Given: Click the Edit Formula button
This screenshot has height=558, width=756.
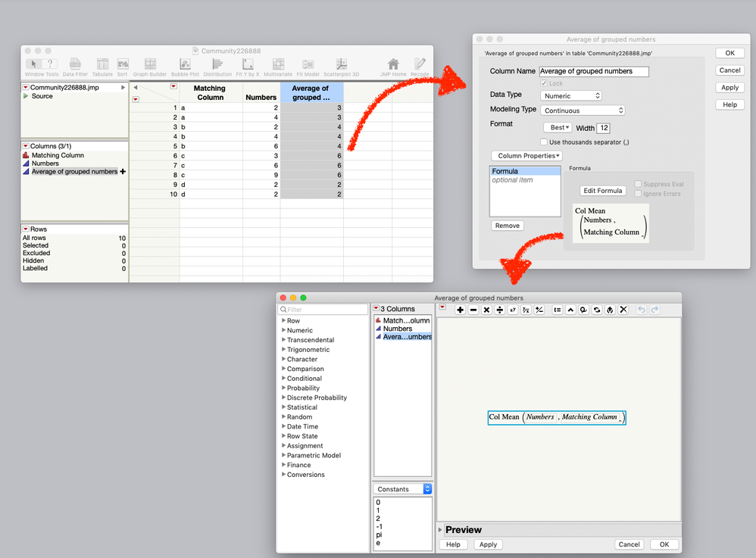Looking at the screenshot, I should [603, 191].
